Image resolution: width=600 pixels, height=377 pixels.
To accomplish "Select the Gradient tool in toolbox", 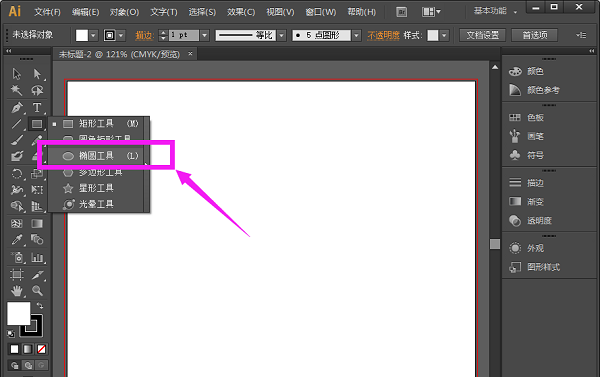I will pyautogui.click(x=37, y=223).
